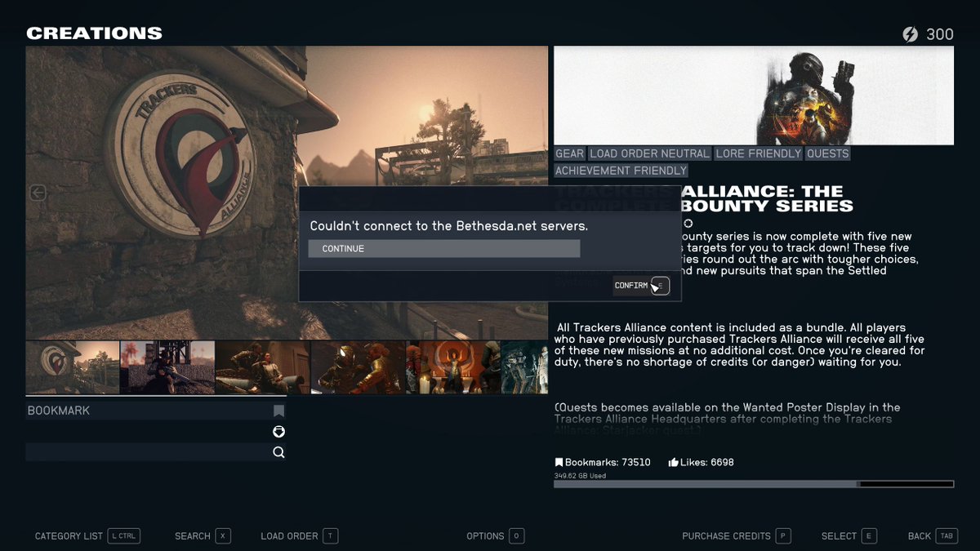Click the LORE FRIENDLY tag
This screenshot has width=980, height=551.
[x=759, y=153]
